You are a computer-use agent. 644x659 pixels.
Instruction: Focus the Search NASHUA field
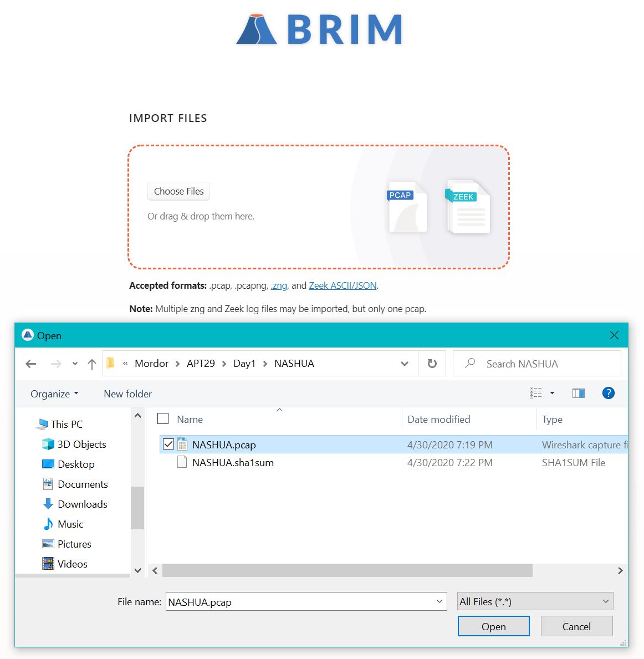[537, 364]
